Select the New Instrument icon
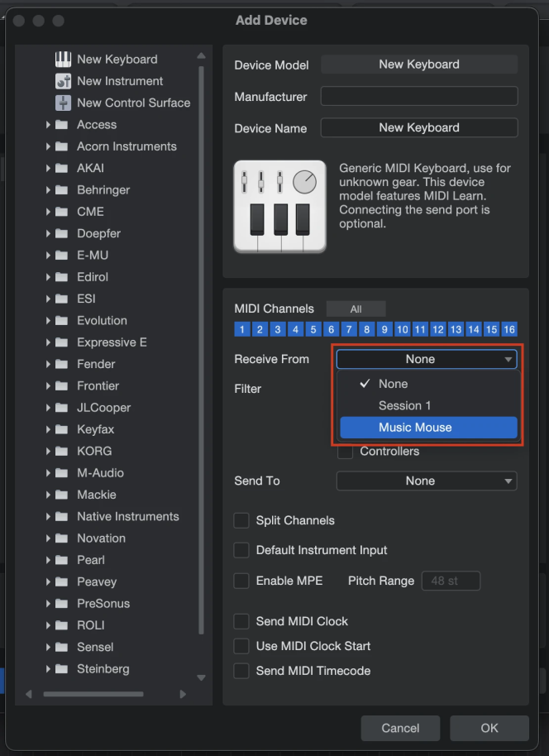 63,81
